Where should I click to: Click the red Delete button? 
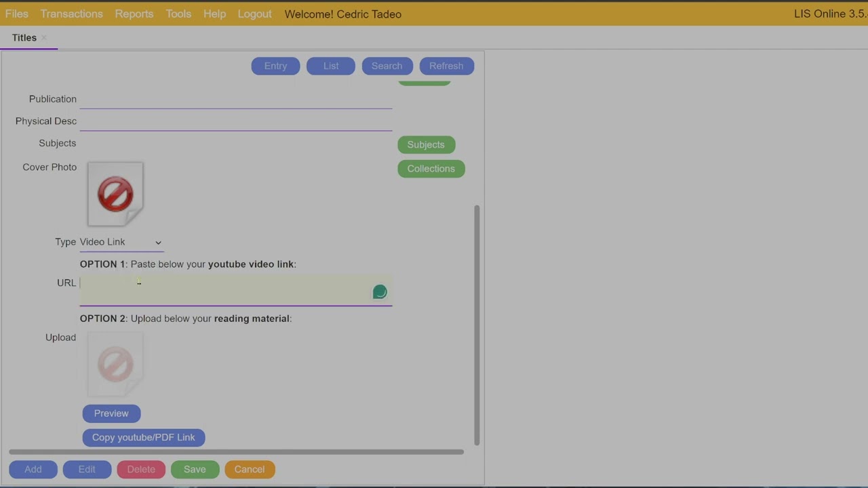click(141, 470)
